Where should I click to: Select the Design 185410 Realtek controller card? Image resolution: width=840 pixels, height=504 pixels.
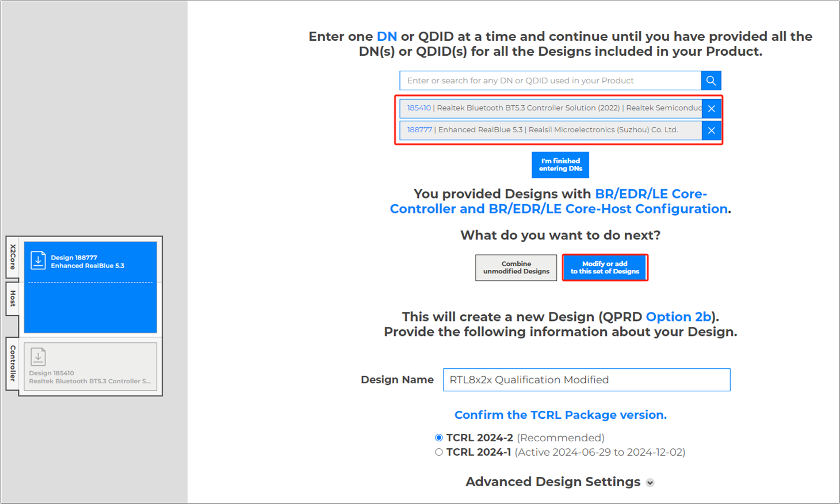[90, 366]
